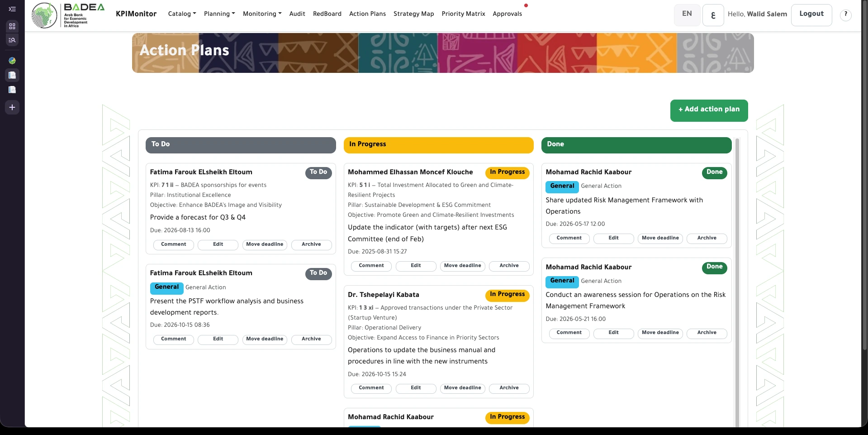
Task: Open the Strategy Map menu item
Action: (x=413, y=14)
